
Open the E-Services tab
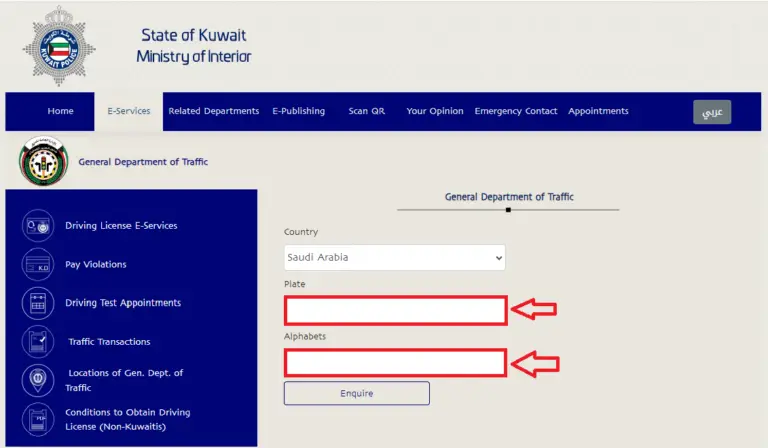pos(129,111)
